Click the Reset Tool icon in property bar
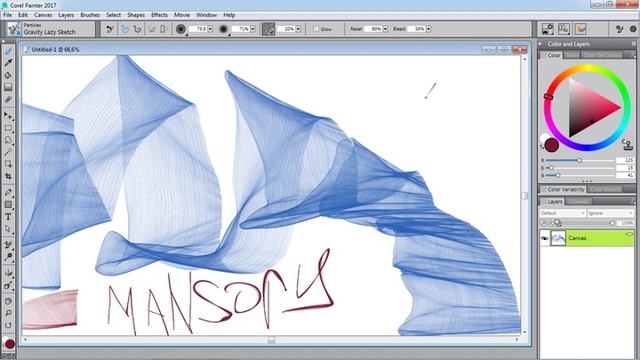Image resolution: width=640 pixels, height=360 pixels. pos(110,29)
